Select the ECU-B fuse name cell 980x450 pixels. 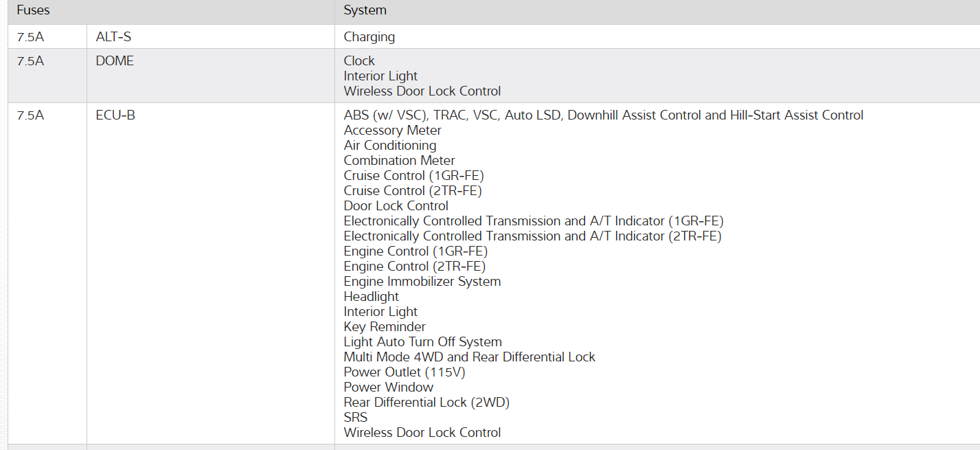(x=115, y=115)
